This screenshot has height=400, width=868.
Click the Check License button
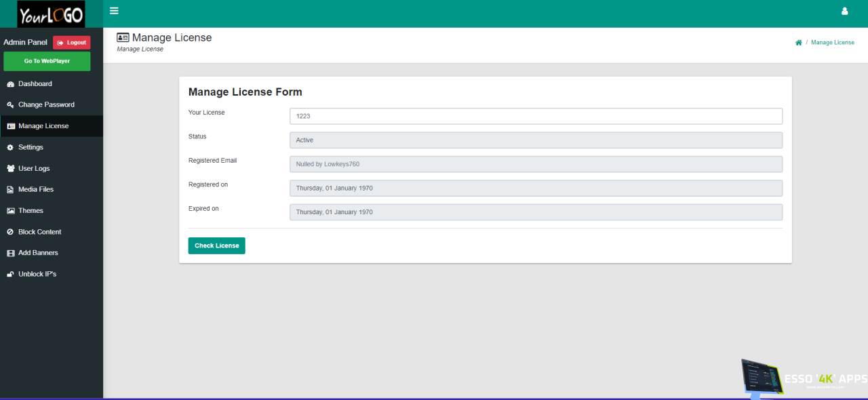(x=216, y=245)
